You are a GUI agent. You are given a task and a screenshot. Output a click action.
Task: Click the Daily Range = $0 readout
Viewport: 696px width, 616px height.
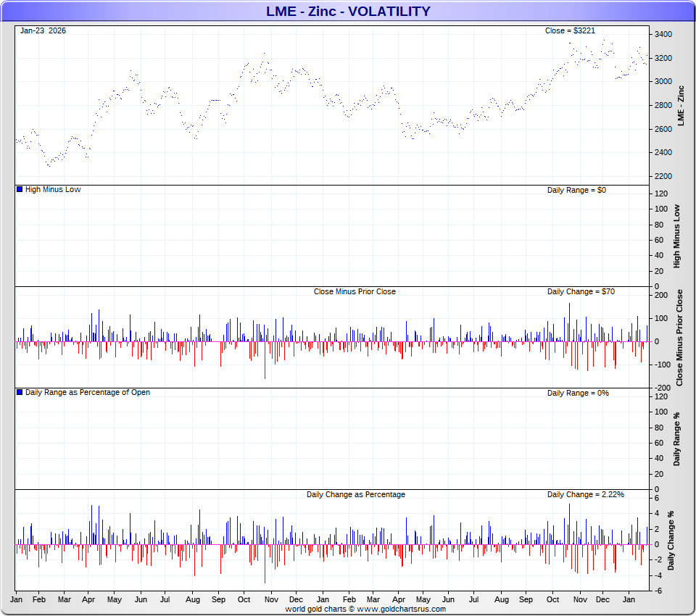pyautogui.click(x=577, y=189)
